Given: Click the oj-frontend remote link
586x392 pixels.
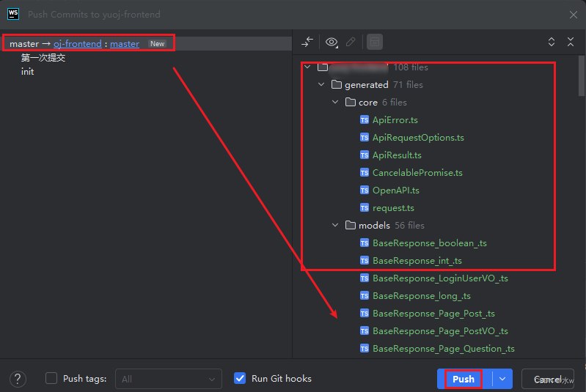Looking at the screenshot, I should click(77, 44).
